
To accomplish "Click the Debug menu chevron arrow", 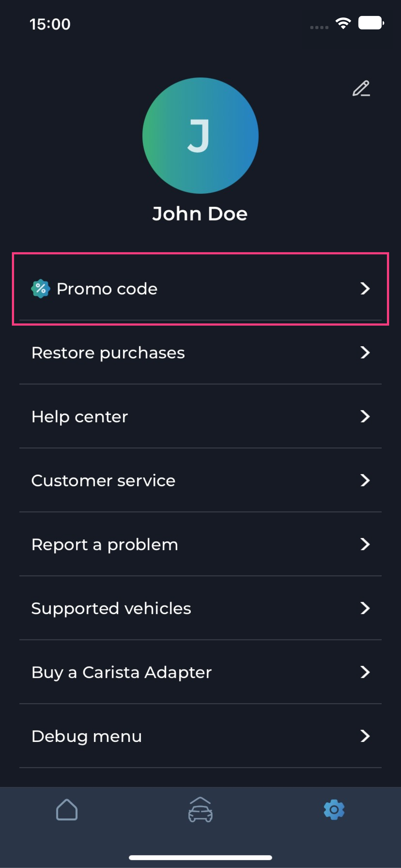I will coord(365,736).
